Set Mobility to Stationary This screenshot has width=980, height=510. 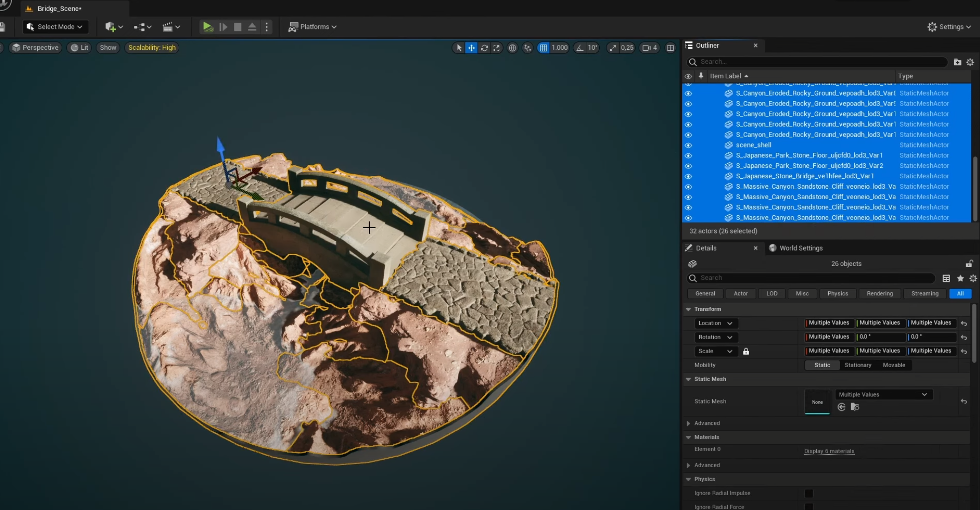pyautogui.click(x=858, y=365)
